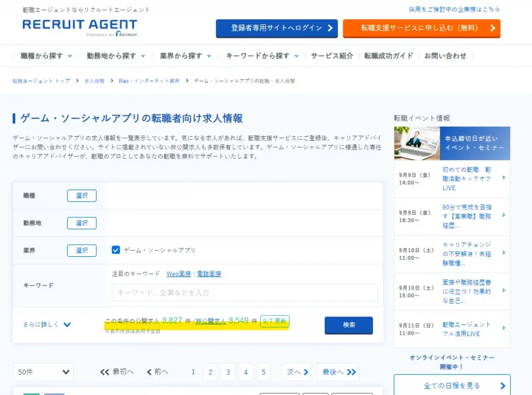Image resolution: width=532 pixels, height=395 pixels.
Task: Open 初めての転職 キックオフLIVE event
Action: tap(467, 178)
